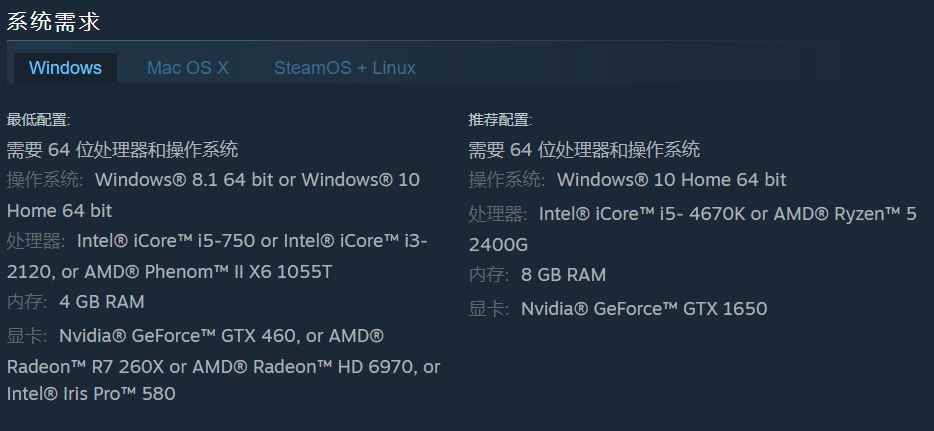Click the 显卡 label under 推荐配置
Viewport: 934px width, 431px height.
[489, 308]
